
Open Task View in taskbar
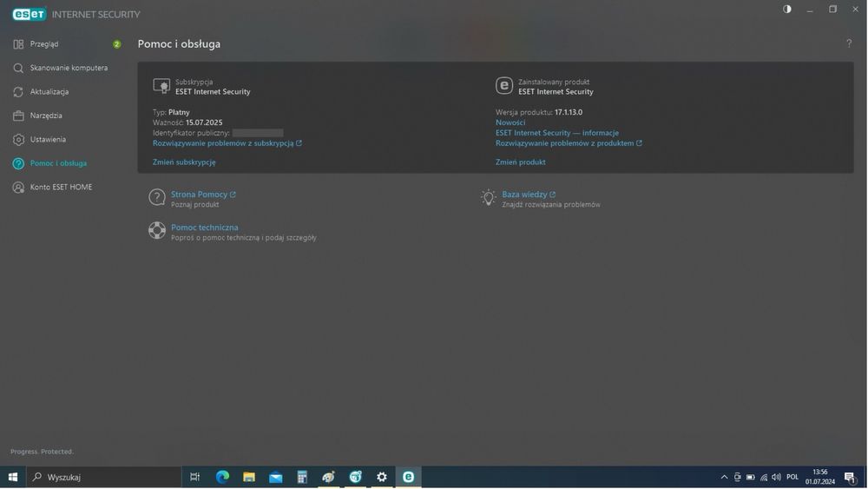(x=194, y=477)
